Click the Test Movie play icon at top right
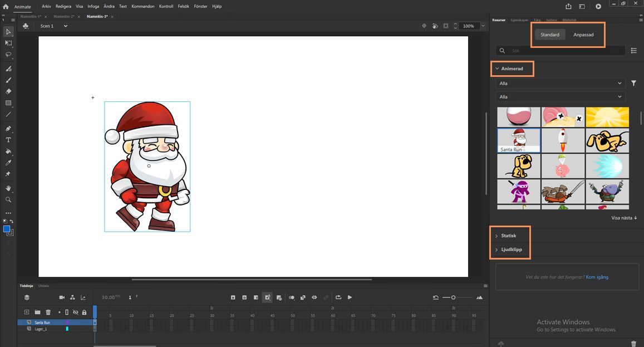This screenshot has width=644, height=347. [x=598, y=6]
